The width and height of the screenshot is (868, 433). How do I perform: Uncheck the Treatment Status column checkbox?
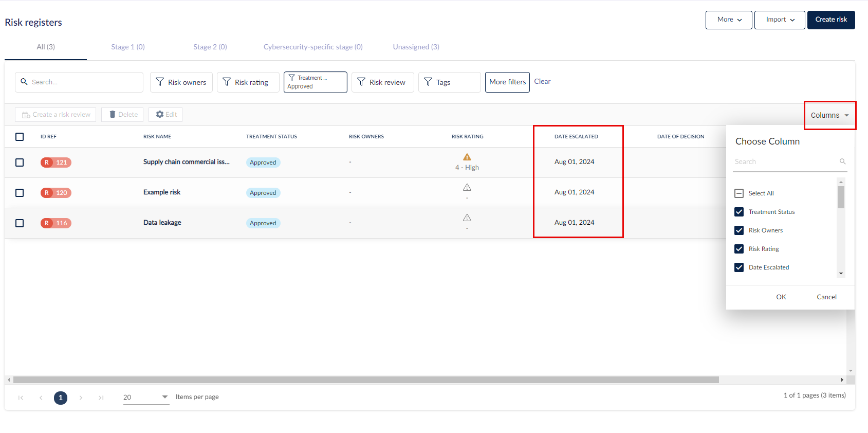coord(739,212)
